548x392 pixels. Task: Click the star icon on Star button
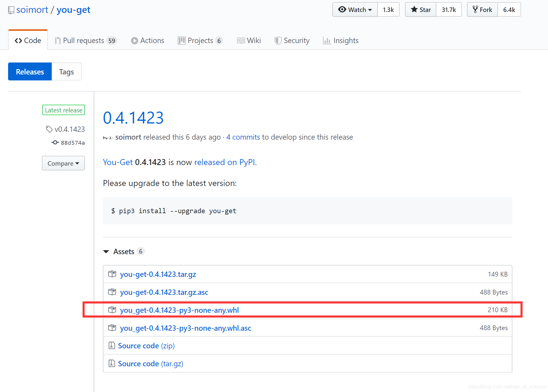pos(414,9)
